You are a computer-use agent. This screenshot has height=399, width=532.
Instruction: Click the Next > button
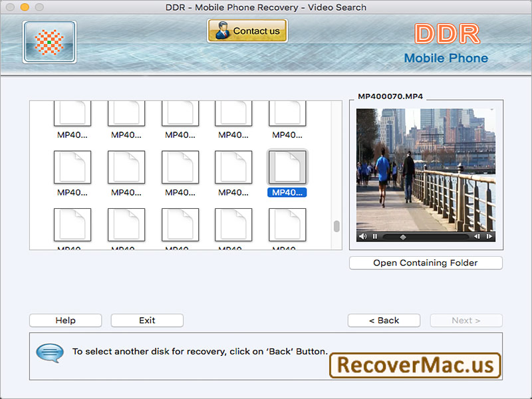tap(466, 321)
